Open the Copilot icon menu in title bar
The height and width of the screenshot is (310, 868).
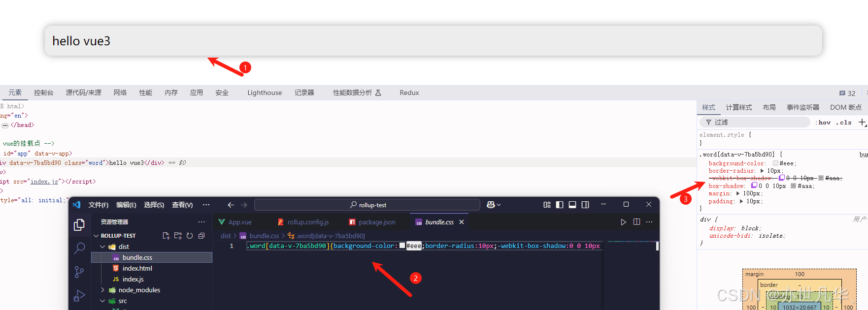pyautogui.click(x=493, y=205)
